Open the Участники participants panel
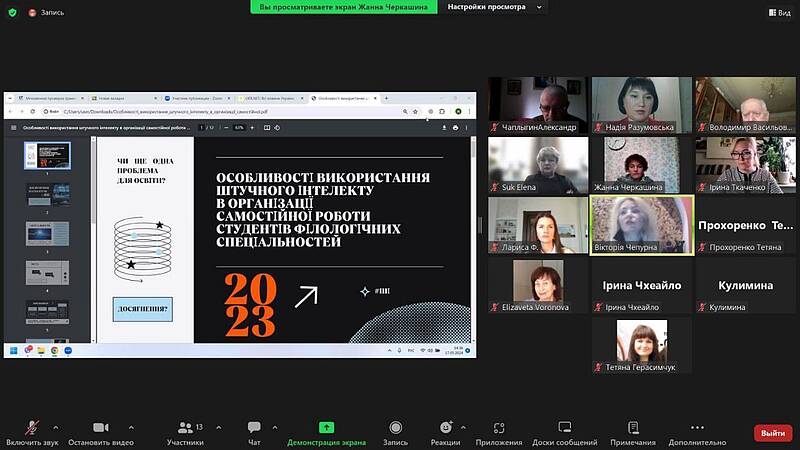The width and height of the screenshot is (800, 450). [x=184, y=428]
